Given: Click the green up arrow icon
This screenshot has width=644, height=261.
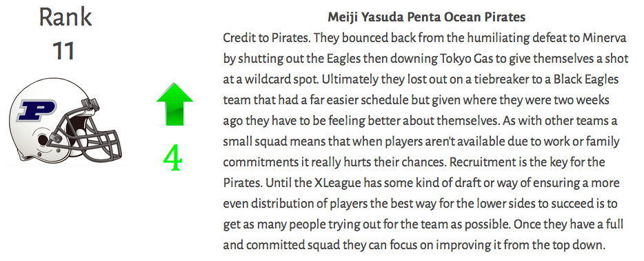Looking at the screenshot, I should (175, 104).
